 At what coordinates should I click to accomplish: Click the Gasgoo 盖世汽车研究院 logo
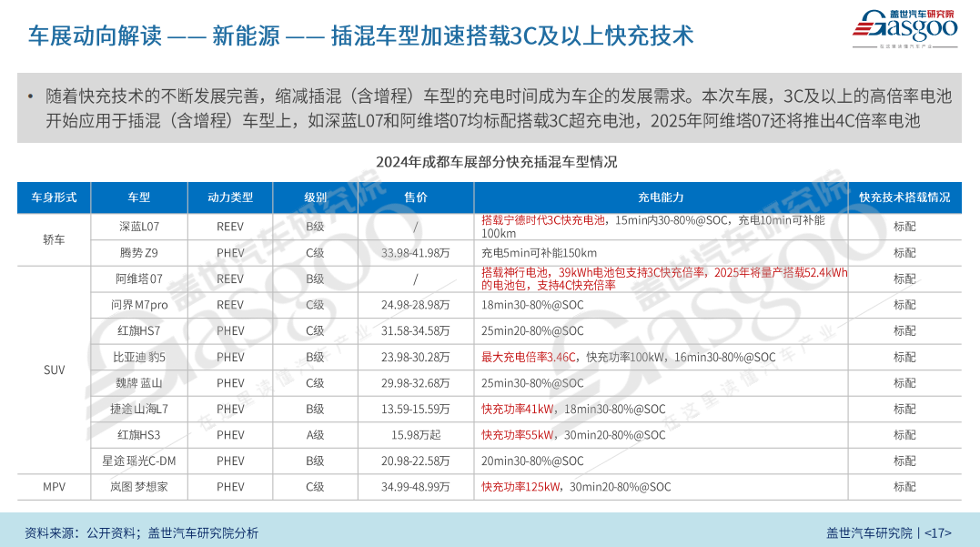(904, 29)
